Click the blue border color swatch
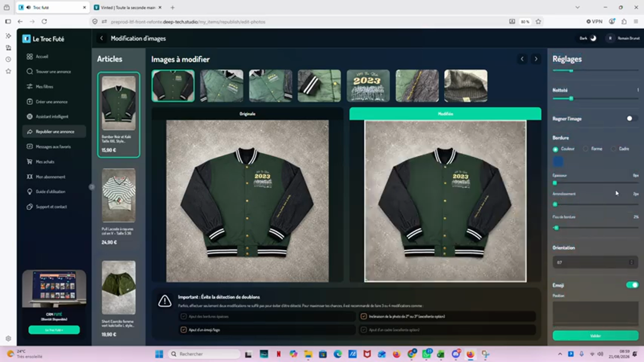Image resolution: width=644 pixels, height=362 pixels. [x=558, y=162]
